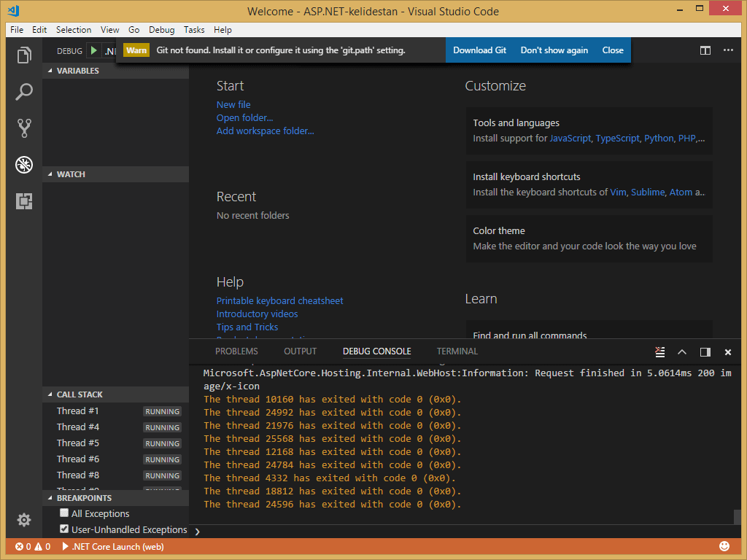Open the File menu
The width and height of the screenshot is (747, 560).
[17, 29]
